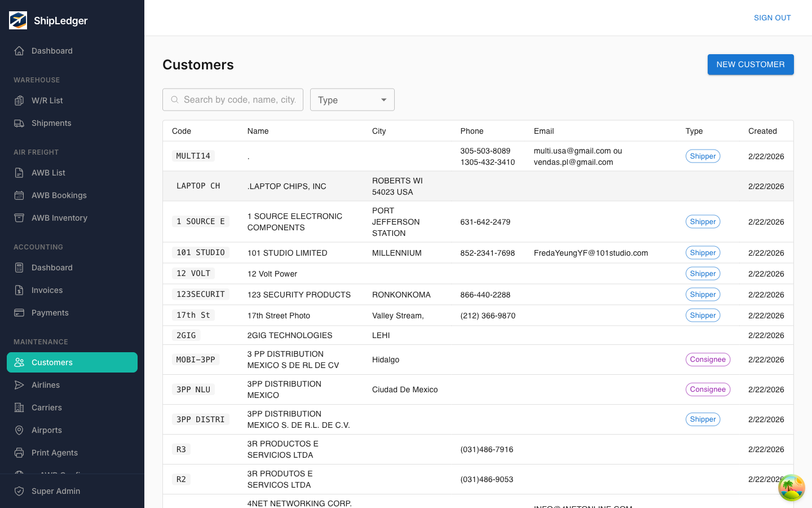The width and height of the screenshot is (812, 508).
Task: Click the Phone column header
Action: pyautogui.click(x=472, y=131)
